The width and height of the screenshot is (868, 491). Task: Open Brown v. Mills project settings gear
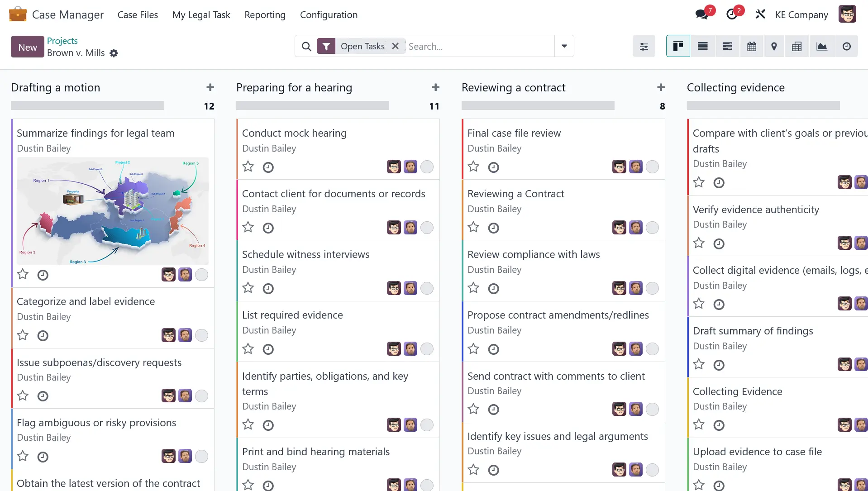114,53
